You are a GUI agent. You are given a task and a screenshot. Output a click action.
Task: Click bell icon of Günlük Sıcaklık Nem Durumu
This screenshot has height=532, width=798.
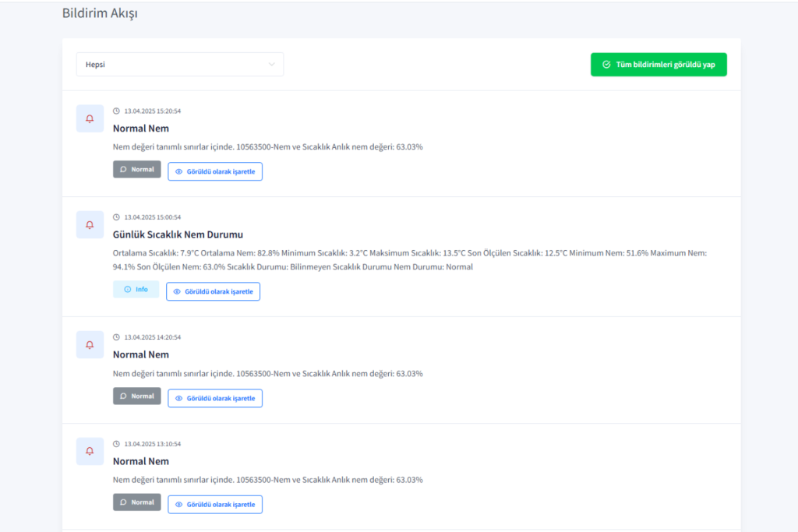coord(90,224)
